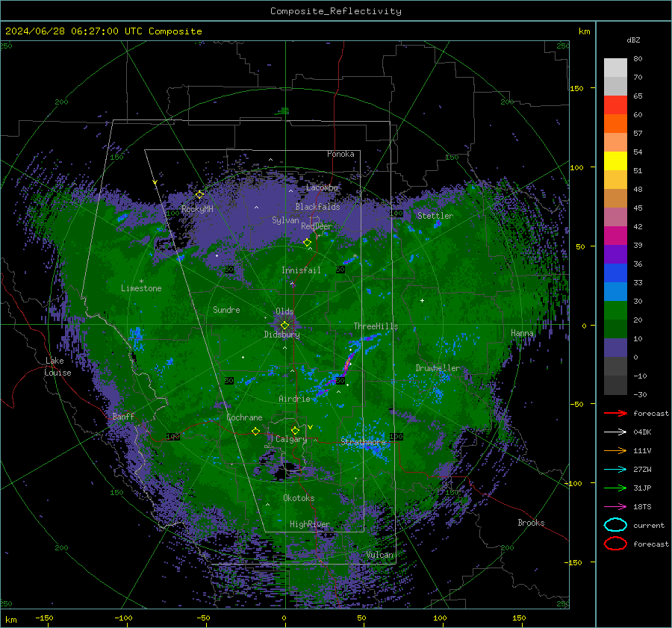
Task: Click the bright green swatch between 30 and 20 dBZ
Action: tap(615, 311)
